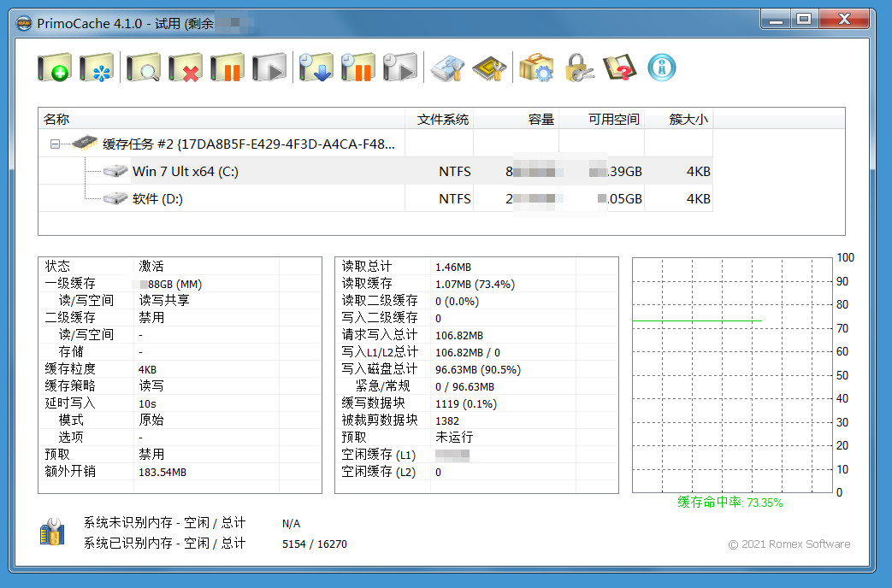Click the © 2021 Romex Software text

coord(789,544)
